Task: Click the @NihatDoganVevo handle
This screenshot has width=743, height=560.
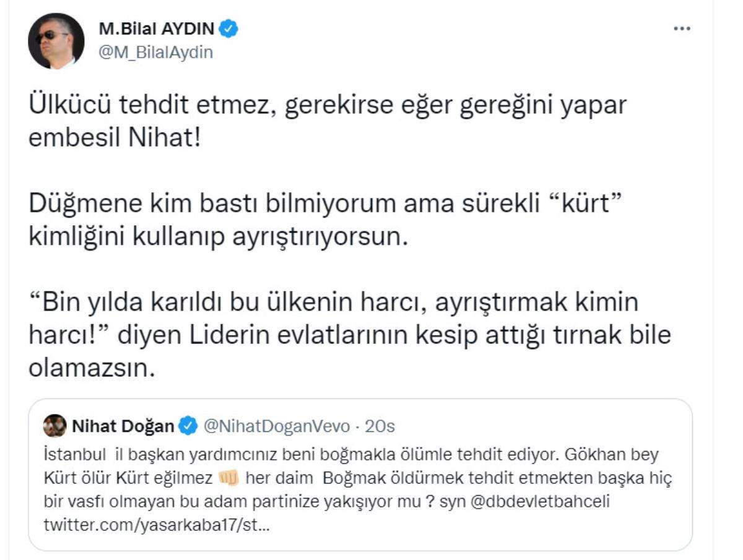Action: click(277, 426)
